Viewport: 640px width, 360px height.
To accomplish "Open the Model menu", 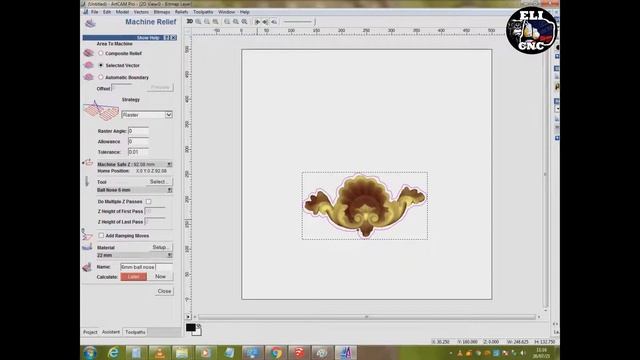I will tap(122, 12).
